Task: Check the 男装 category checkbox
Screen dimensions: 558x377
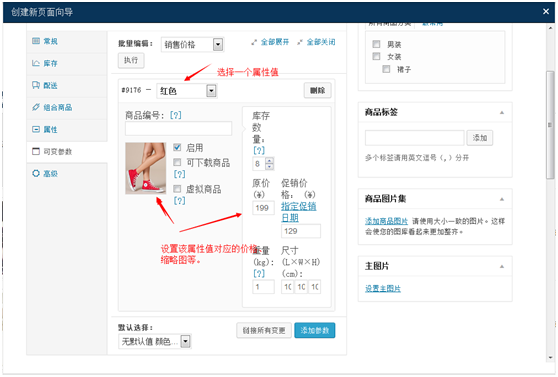Action: point(376,44)
